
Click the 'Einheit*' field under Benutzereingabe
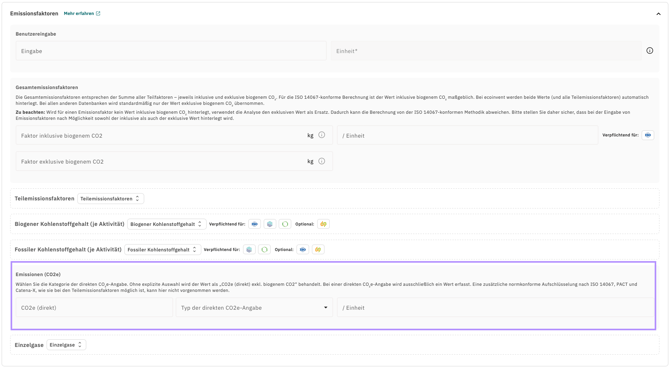tap(486, 51)
